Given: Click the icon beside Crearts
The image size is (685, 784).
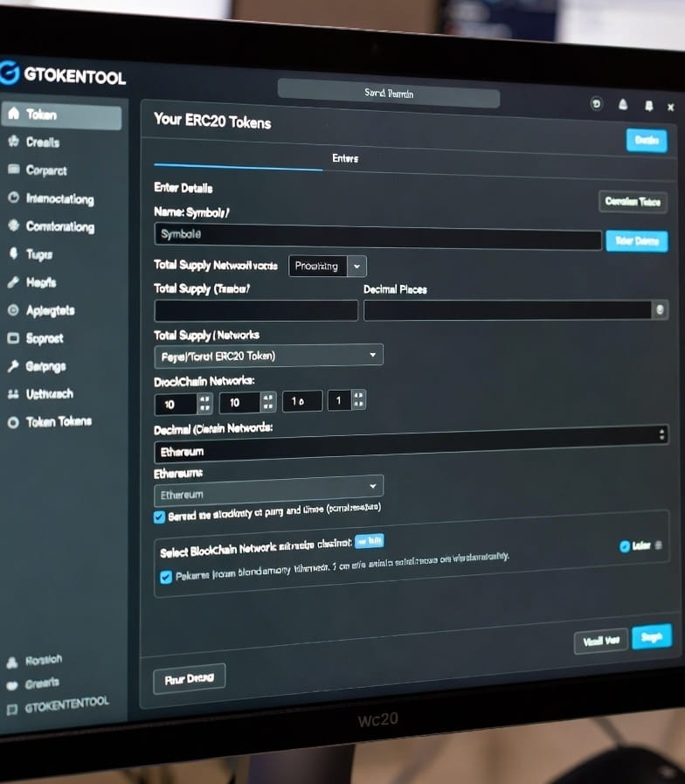Looking at the screenshot, I should tap(12, 685).
